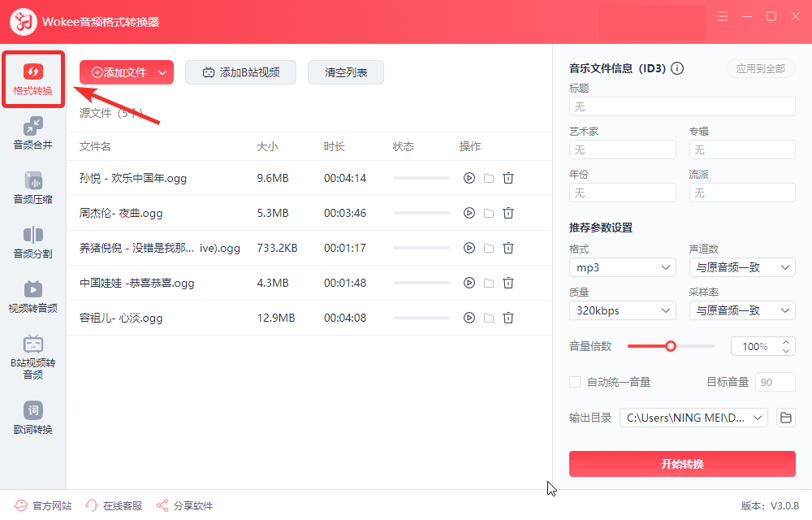Open 歌词转换 in the sidebar
Viewport: 812px width, 520px height.
[x=33, y=418]
